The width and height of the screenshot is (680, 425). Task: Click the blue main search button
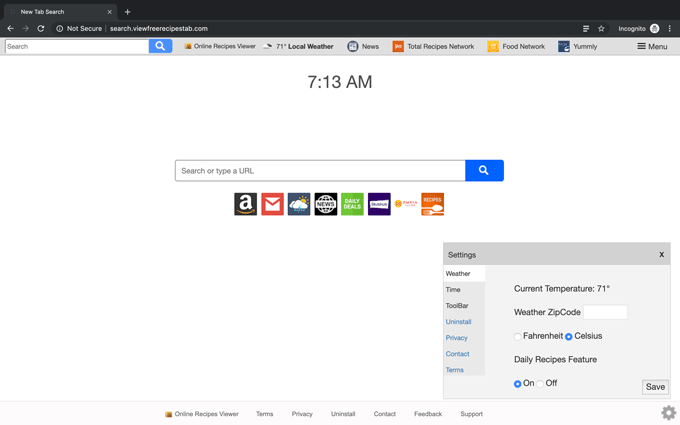[x=484, y=170]
